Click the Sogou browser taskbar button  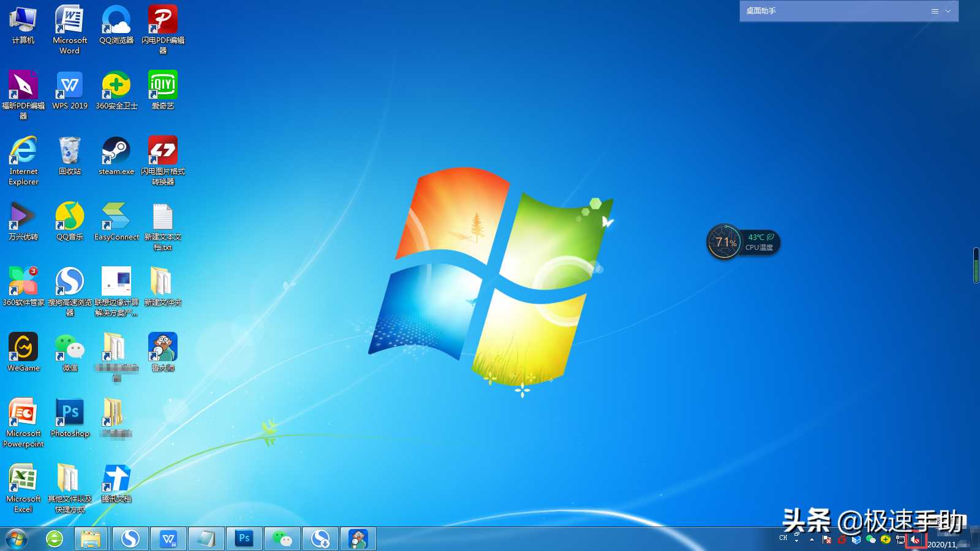click(x=130, y=539)
